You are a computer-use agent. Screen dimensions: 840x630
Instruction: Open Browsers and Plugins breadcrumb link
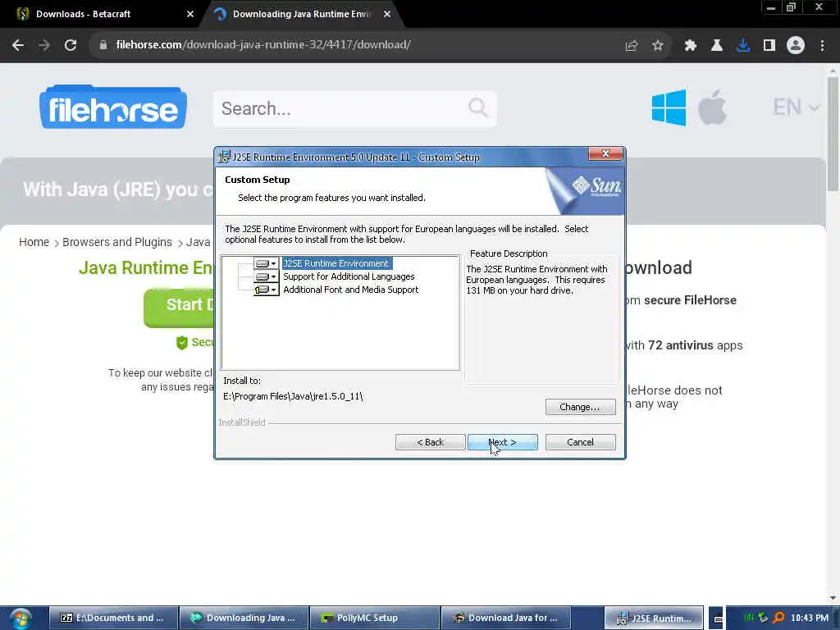point(117,242)
